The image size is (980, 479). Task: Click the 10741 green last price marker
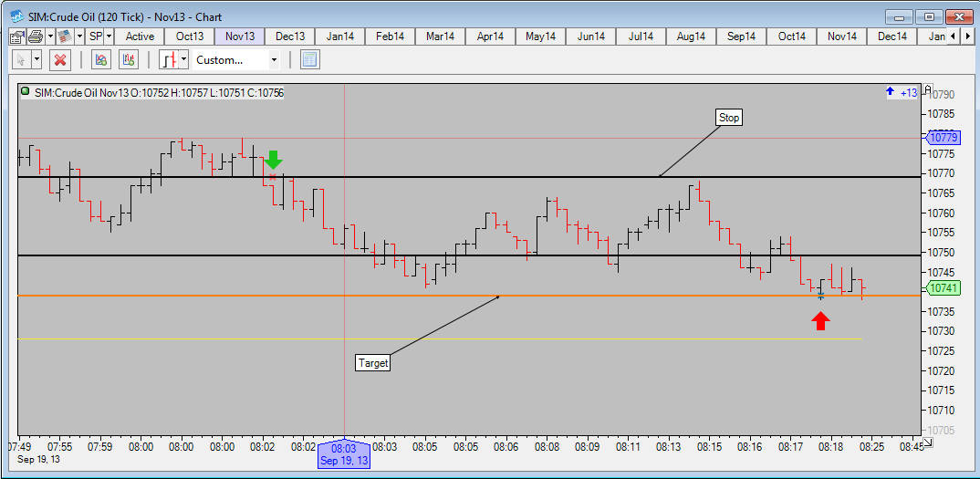tap(942, 288)
